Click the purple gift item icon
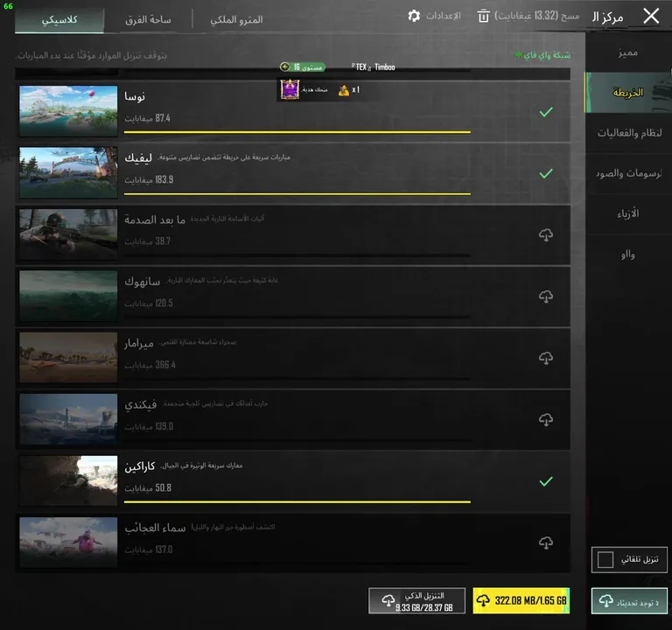 [x=290, y=89]
